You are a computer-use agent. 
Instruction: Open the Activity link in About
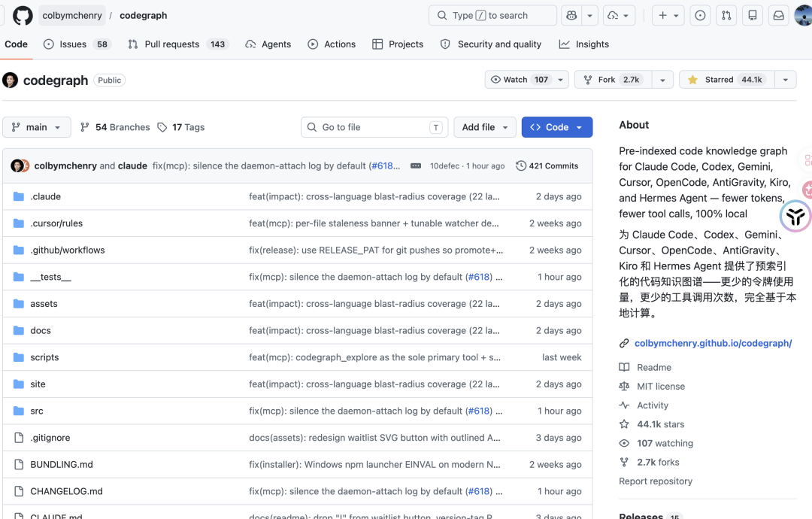click(644, 405)
